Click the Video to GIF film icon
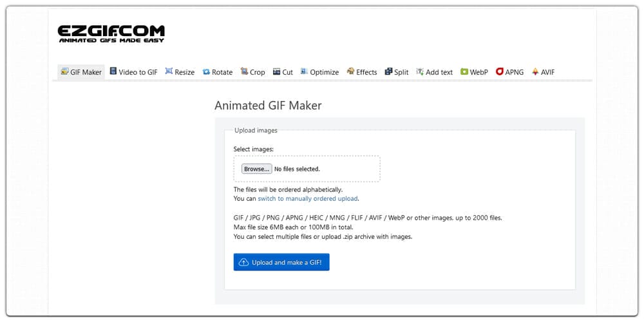644x322 pixels. tap(113, 71)
